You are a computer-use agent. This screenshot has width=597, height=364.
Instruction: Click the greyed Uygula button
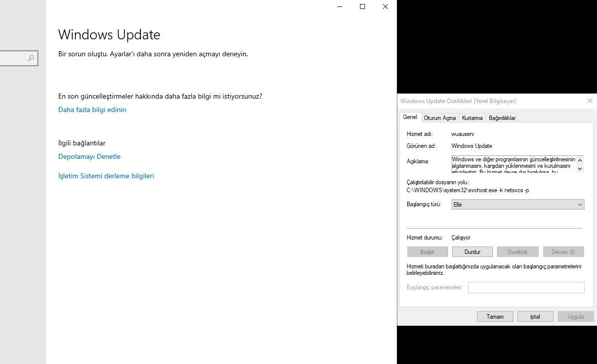576,316
